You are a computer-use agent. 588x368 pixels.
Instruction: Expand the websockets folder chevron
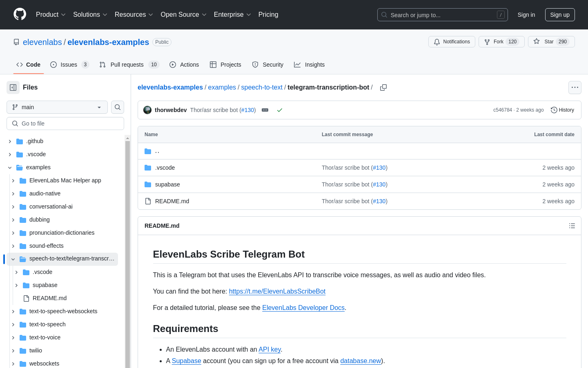tap(13, 364)
